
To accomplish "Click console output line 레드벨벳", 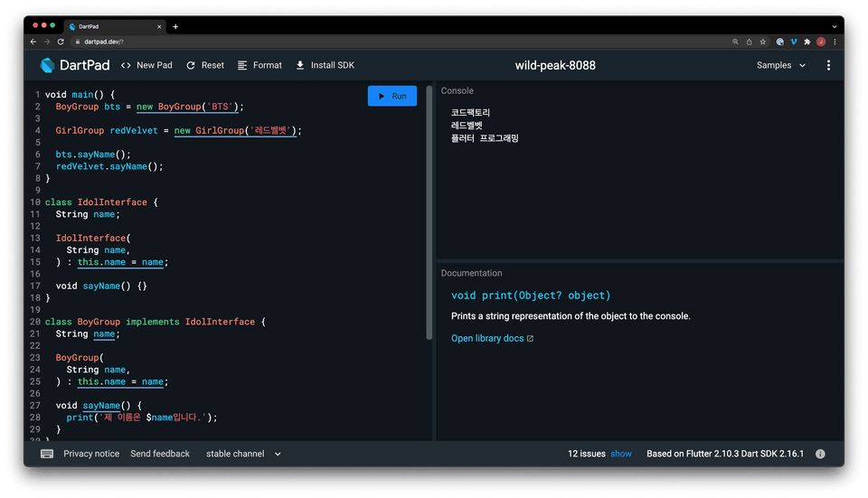I will pyautogui.click(x=467, y=126).
